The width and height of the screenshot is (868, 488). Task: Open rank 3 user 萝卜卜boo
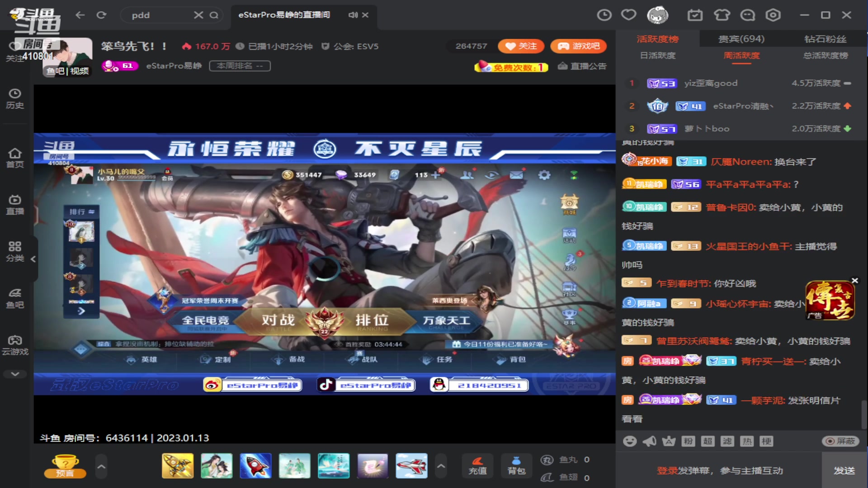point(707,129)
